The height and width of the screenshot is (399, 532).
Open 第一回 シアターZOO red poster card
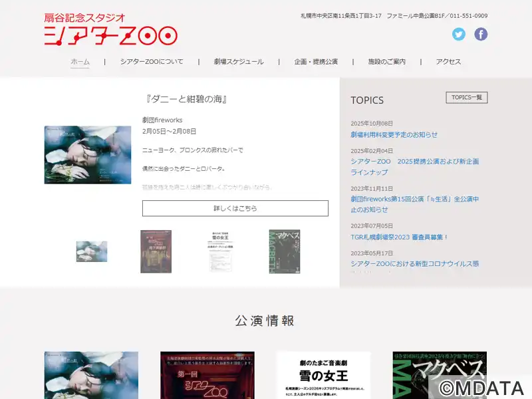(x=207, y=375)
